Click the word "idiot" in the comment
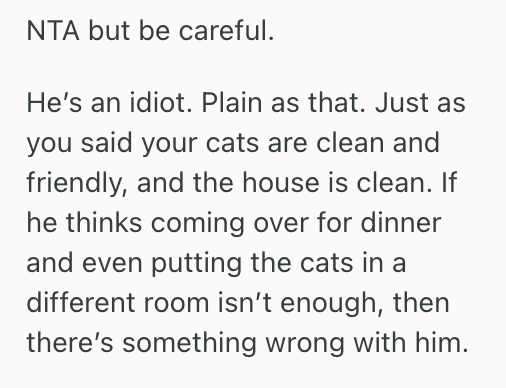Viewport: 506px width, 388px height. tap(158, 103)
